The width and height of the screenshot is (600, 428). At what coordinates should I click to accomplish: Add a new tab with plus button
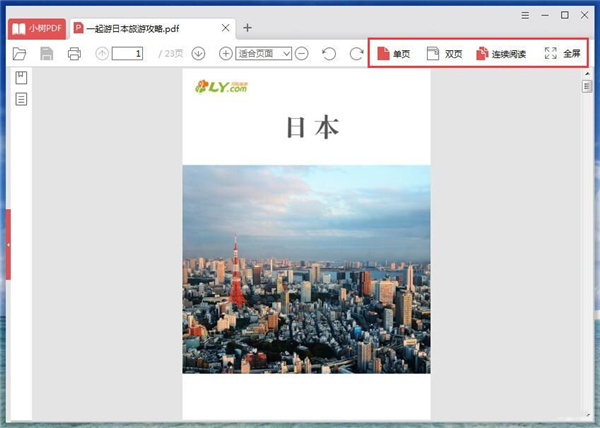pyautogui.click(x=248, y=28)
